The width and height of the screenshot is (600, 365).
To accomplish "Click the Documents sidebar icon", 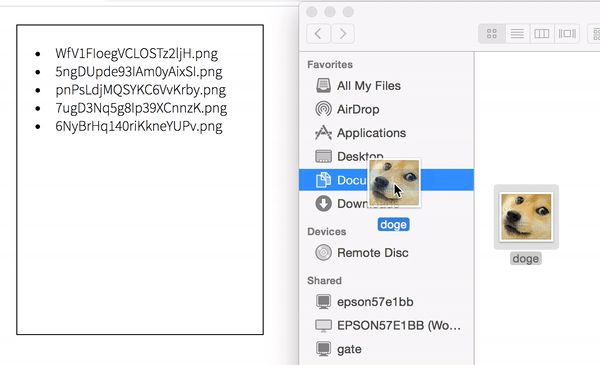I will tap(323, 180).
